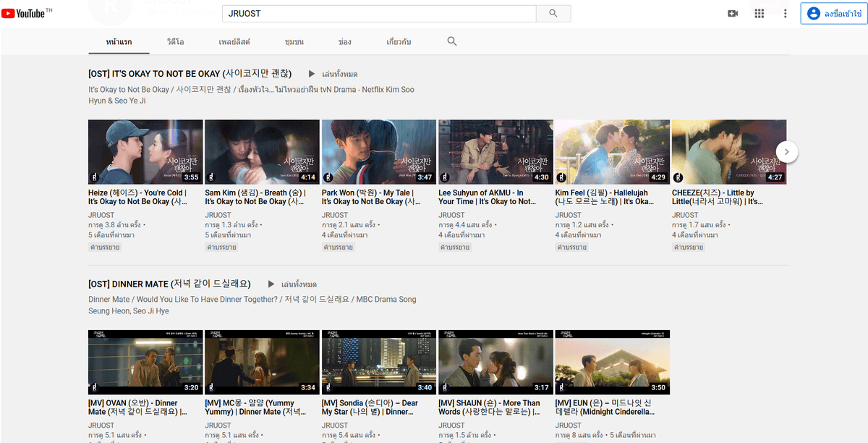This screenshot has width=868, height=443.
Task: Click the Park Won My Tale title
Action: point(371,197)
